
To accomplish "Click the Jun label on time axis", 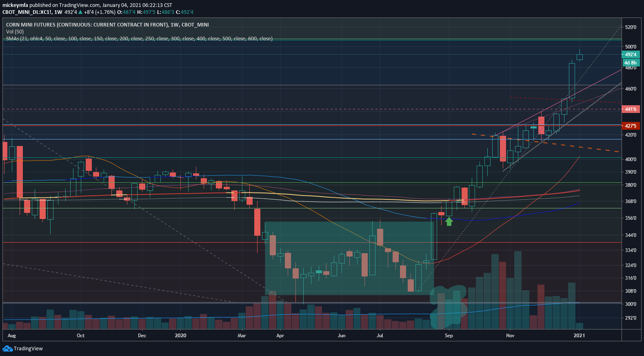I will point(342,336).
